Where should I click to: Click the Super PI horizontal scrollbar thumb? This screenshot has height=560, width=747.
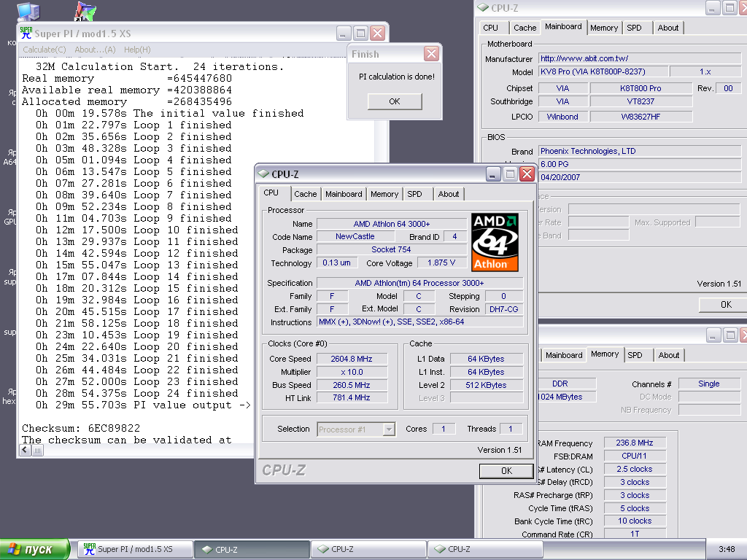tap(38, 450)
